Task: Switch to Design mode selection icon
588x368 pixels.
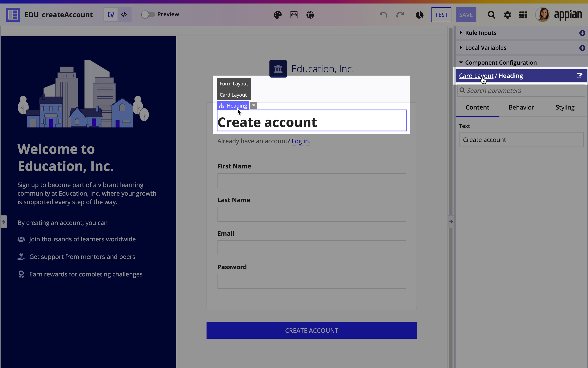Action: [111, 15]
